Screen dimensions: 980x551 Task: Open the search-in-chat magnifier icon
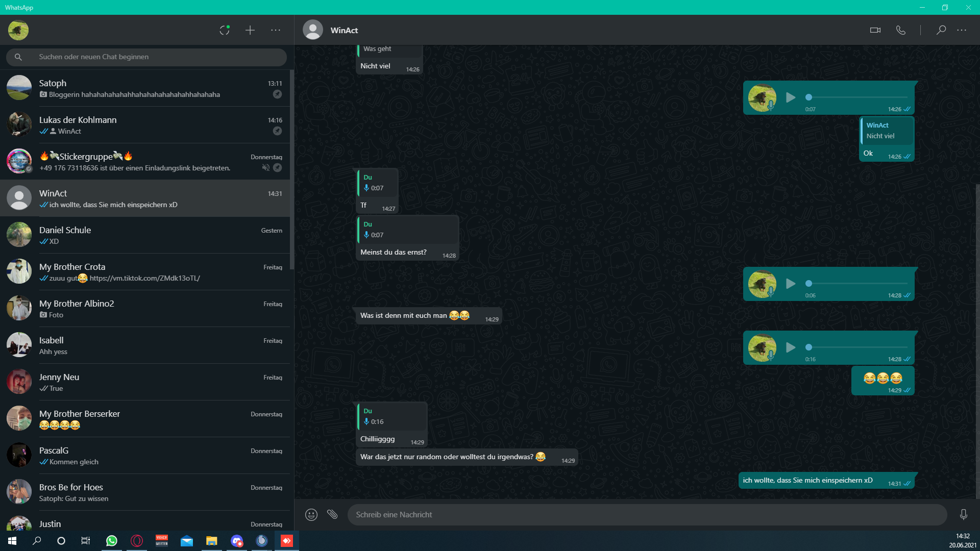tap(941, 30)
